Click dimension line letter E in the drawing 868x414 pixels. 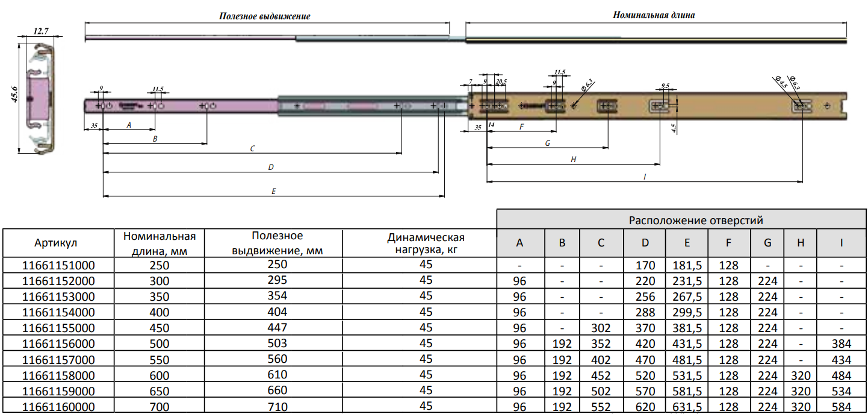click(273, 191)
